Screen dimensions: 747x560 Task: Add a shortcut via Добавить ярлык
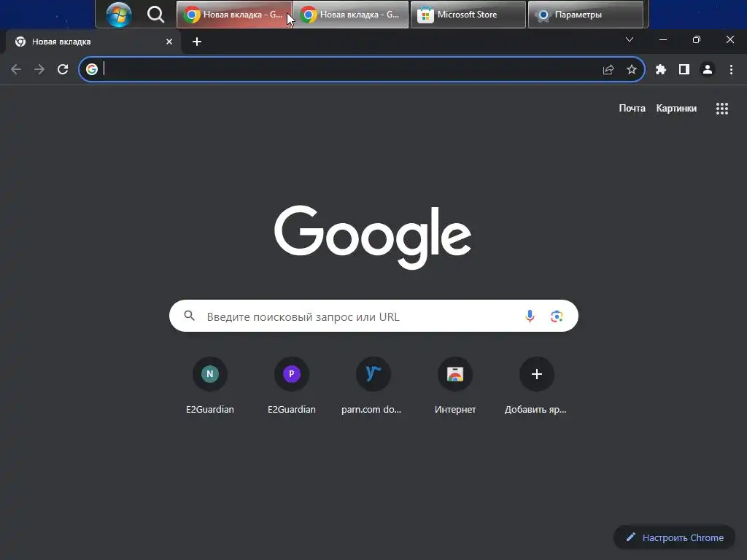tap(536, 385)
